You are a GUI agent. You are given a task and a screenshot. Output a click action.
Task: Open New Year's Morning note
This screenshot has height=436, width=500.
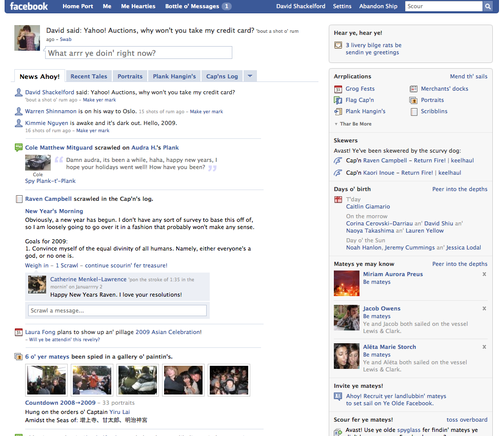pyautogui.click(x=54, y=211)
